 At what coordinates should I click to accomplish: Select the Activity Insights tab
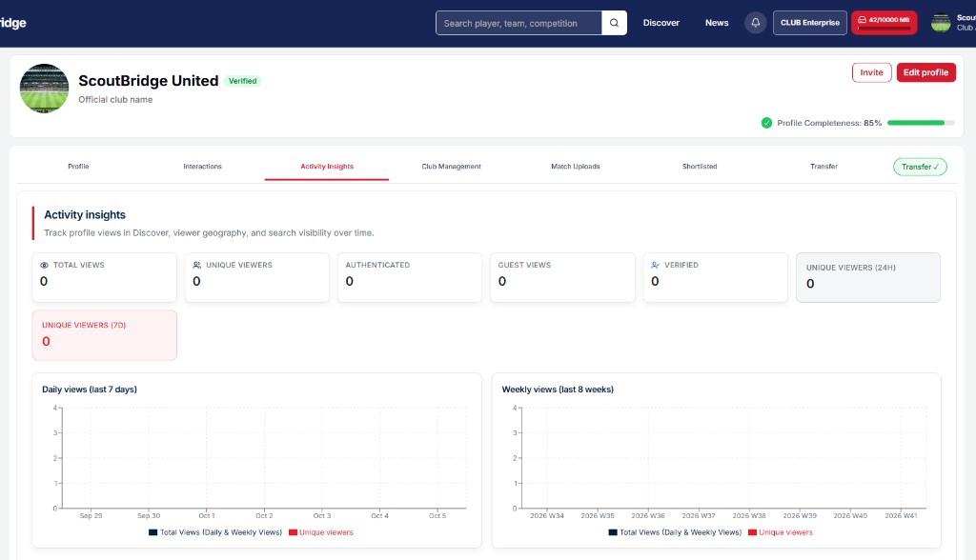click(x=327, y=166)
